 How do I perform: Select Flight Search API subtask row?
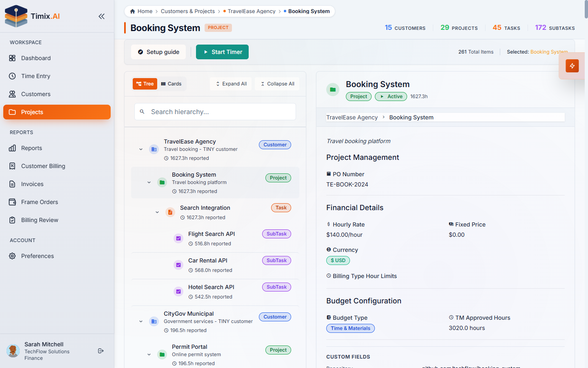click(x=215, y=239)
